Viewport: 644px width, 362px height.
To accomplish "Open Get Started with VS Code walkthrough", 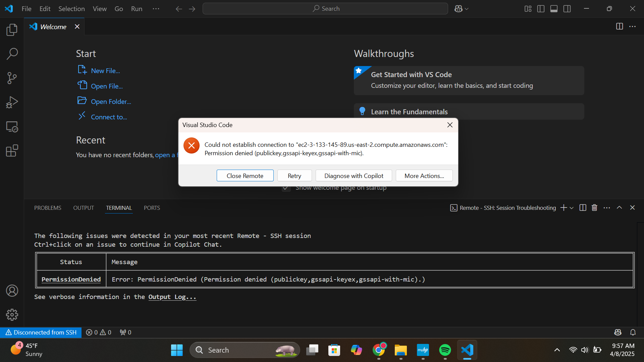I will 469,80.
